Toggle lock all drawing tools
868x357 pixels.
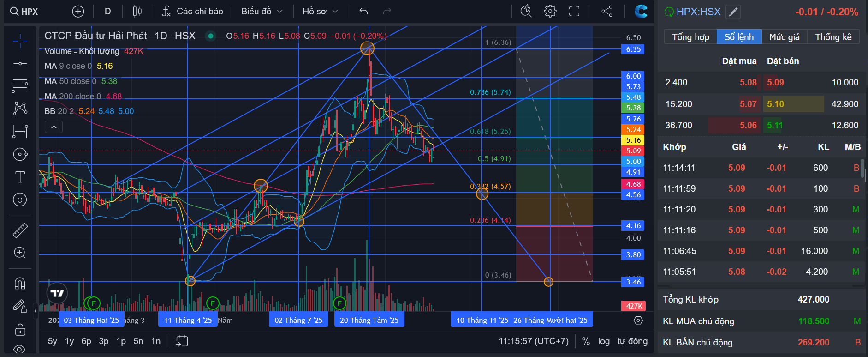pyautogui.click(x=20, y=329)
